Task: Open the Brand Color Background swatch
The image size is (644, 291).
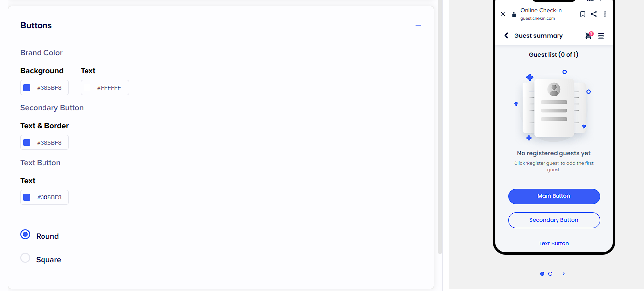Action: [27, 88]
